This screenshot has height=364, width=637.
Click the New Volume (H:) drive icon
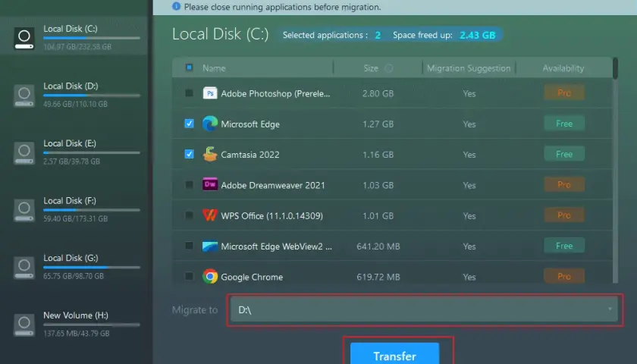point(24,325)
